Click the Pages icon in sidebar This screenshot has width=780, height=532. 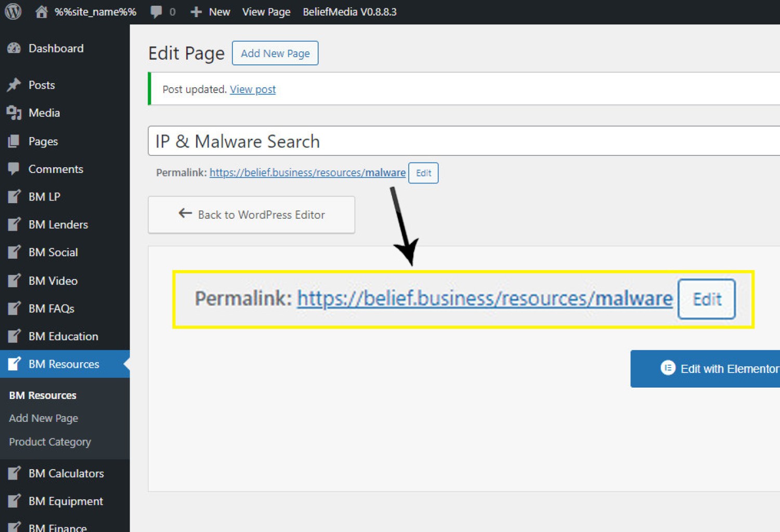14,141
